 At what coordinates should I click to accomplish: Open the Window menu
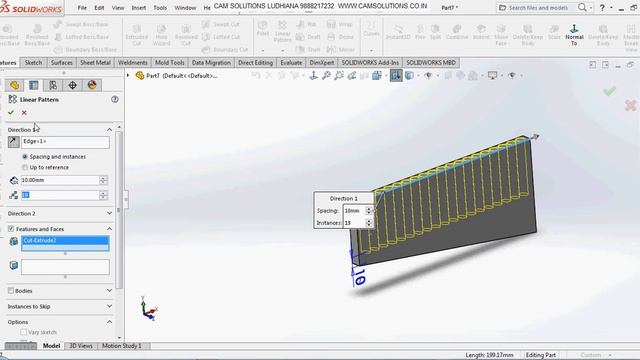click(185, 8)
